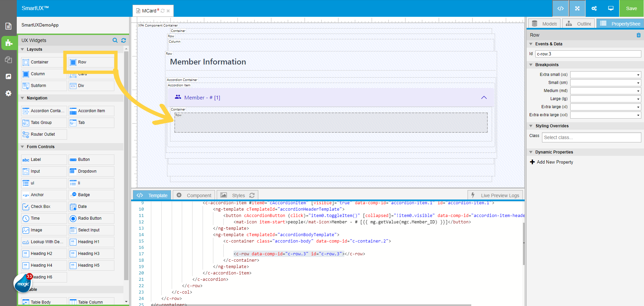This screenshot has height=306, width=644.
Task: Click the code view icon in top toolbar
Action: [560, 8]
